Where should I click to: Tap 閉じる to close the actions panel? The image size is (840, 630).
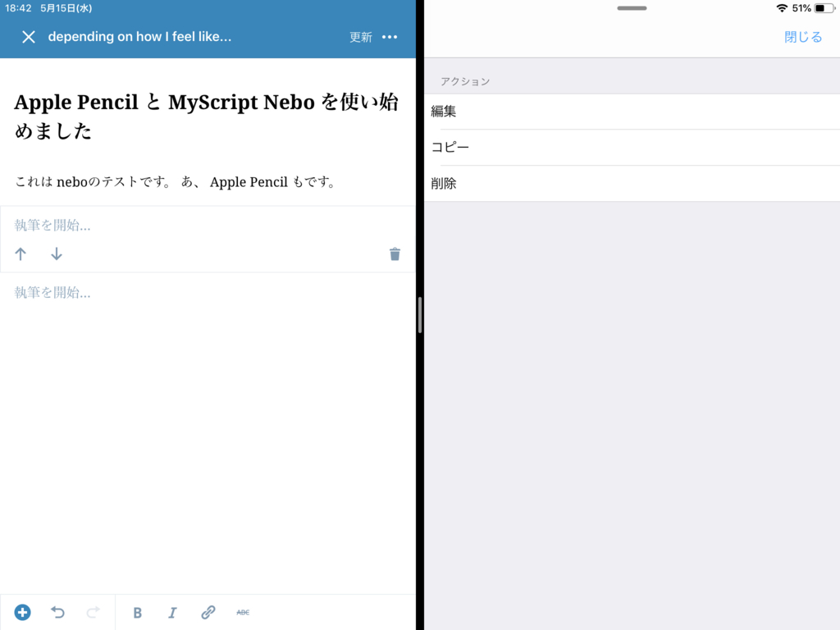(803, 37)
